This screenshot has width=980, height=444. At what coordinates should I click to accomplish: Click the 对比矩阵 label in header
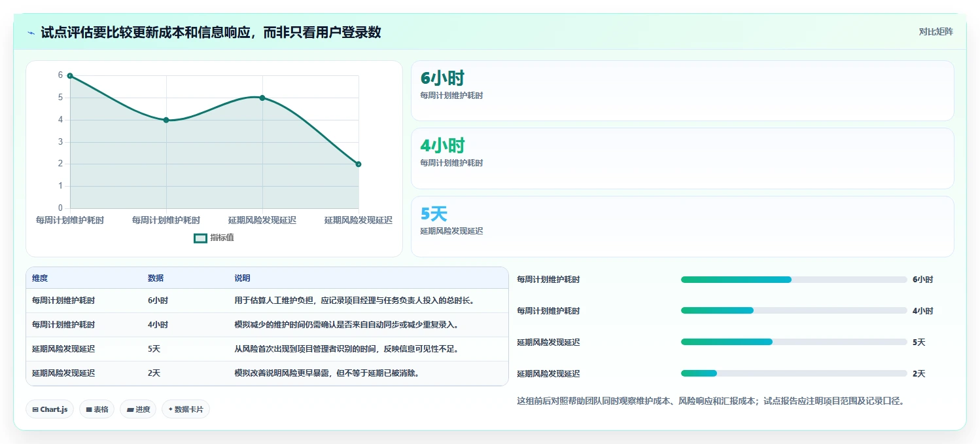coord(936,31)
